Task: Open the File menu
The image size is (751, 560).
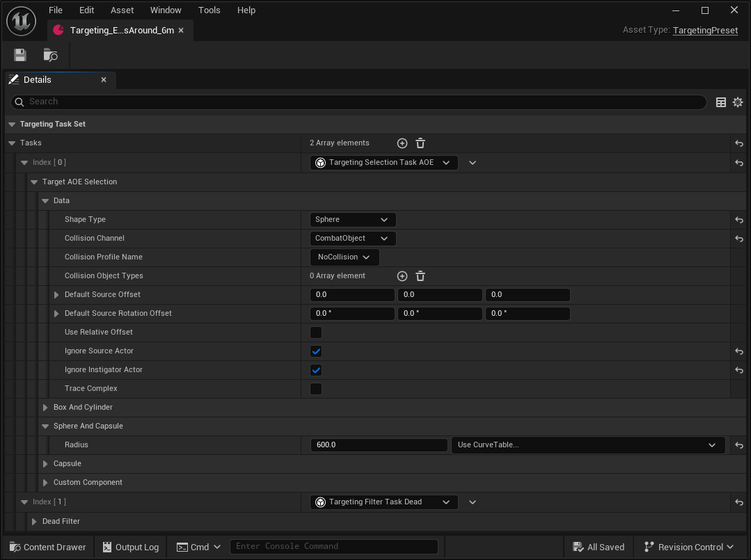Action: click(56, 10)
